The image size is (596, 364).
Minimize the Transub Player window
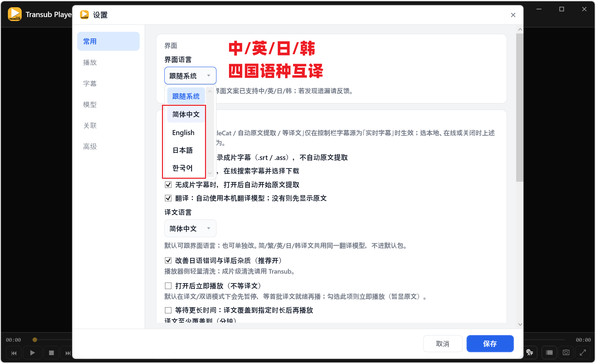point(539,9)
